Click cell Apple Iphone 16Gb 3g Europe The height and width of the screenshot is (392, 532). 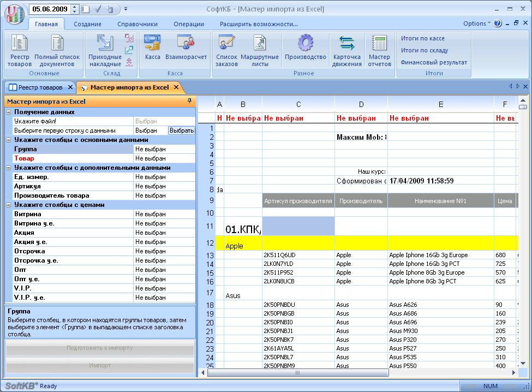tap(441, 255)
